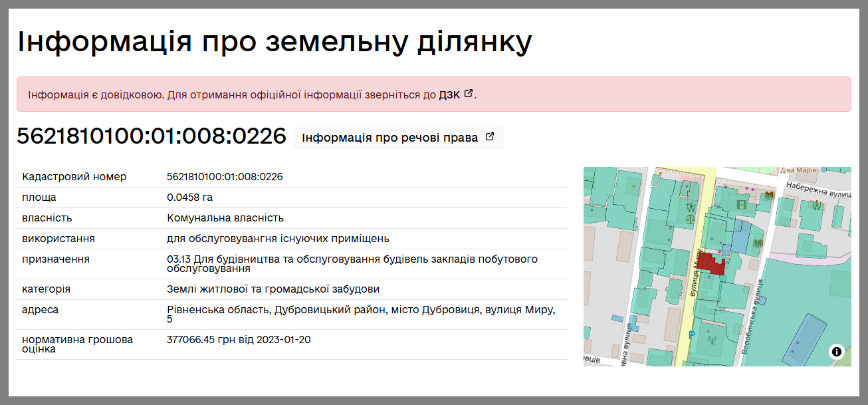Open the ДЗК link in the notice
The width and height of the screenshot is (868, 405).
tap(449, 94)
